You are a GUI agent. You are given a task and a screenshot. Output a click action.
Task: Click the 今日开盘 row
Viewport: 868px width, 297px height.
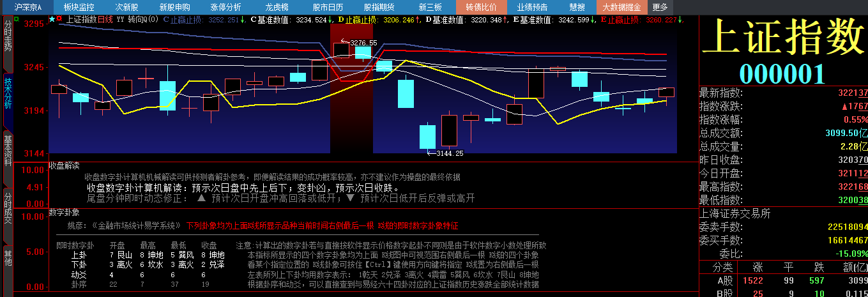pos(784,174)
